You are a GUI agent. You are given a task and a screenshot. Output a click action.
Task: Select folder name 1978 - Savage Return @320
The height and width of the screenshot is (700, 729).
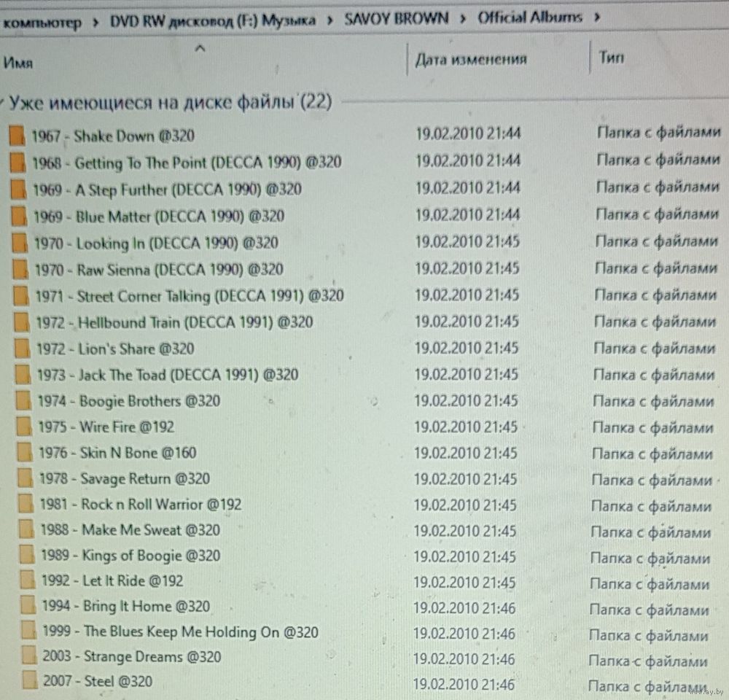(125, 478)
